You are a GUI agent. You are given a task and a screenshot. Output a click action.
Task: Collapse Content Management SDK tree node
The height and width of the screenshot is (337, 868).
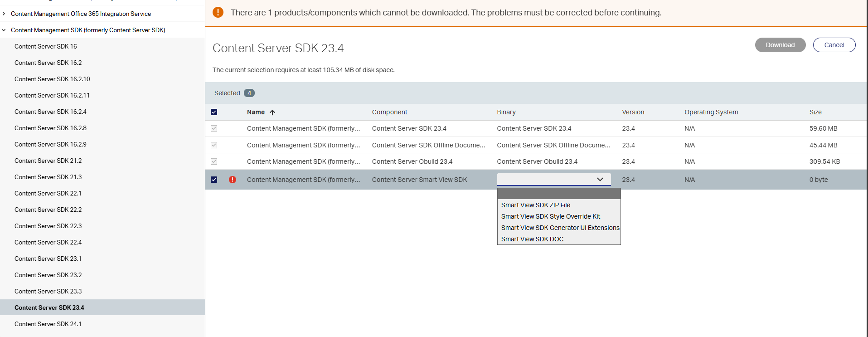coord(4,30)
